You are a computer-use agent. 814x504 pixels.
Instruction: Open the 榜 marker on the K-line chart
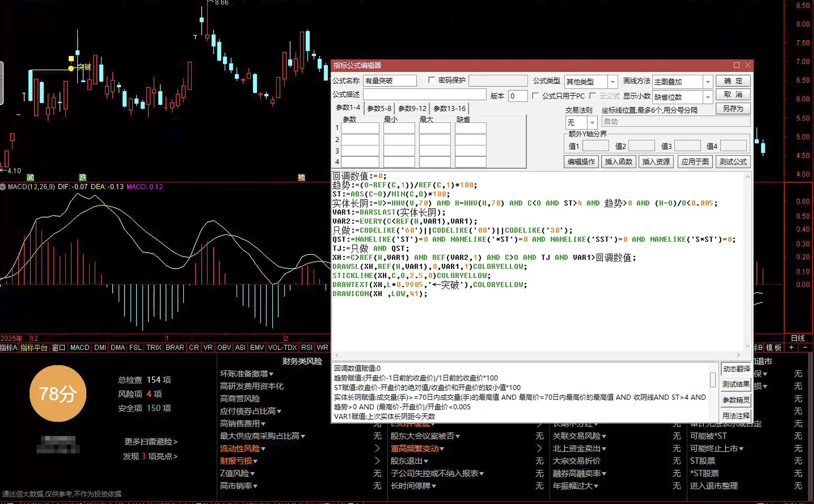[301, 177]
